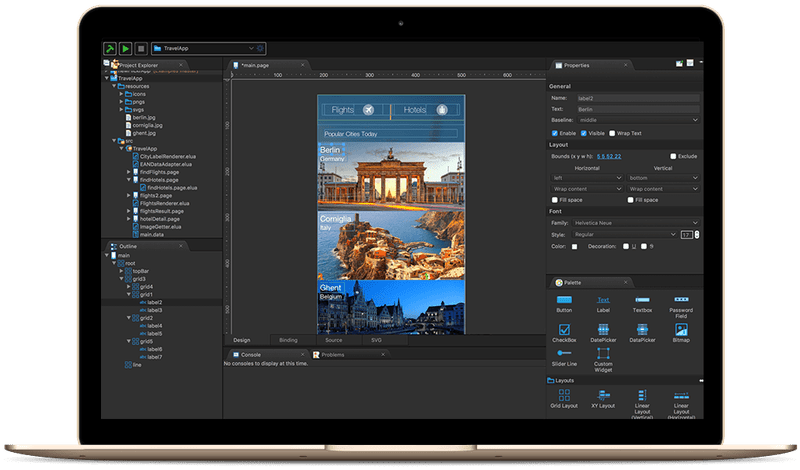Select CityLabelRenderer.elua in Project Explorer
Screen dimensions: 800x470
[164, 157]
